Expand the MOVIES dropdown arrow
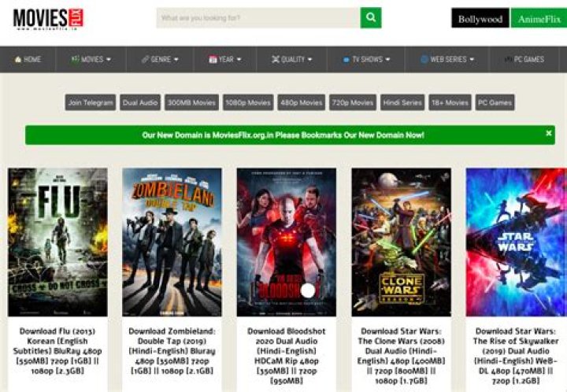Viewport: 567px width, 392px height. (109, 59)
